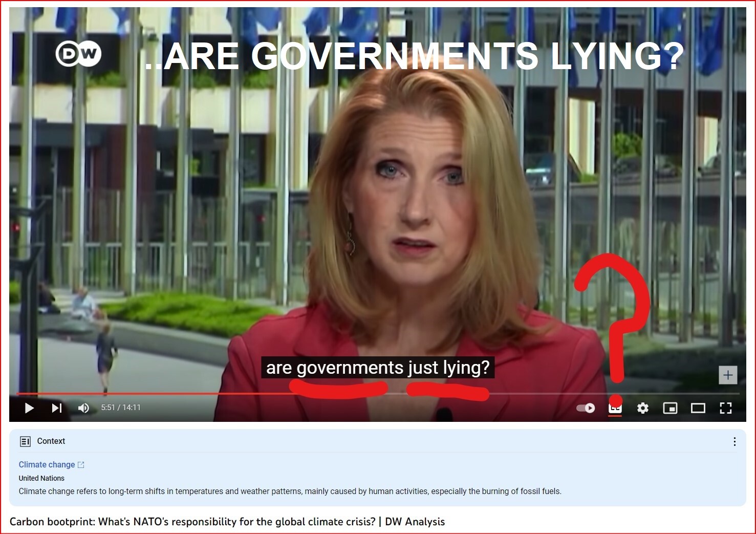Click the plus icon on the video
The height and width of the screenshot is (534, 756).
tap(727, 375)
